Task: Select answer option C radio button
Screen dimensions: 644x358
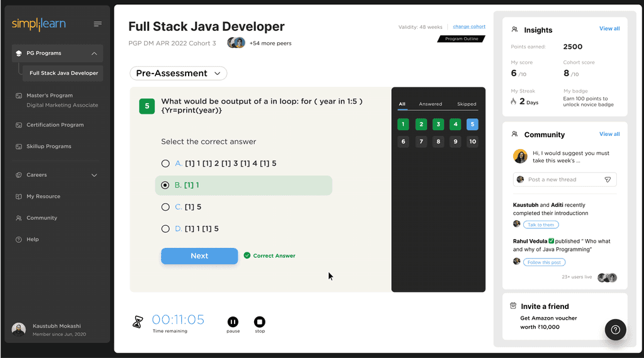Action: pyautogui.click(x=165, y=207)
